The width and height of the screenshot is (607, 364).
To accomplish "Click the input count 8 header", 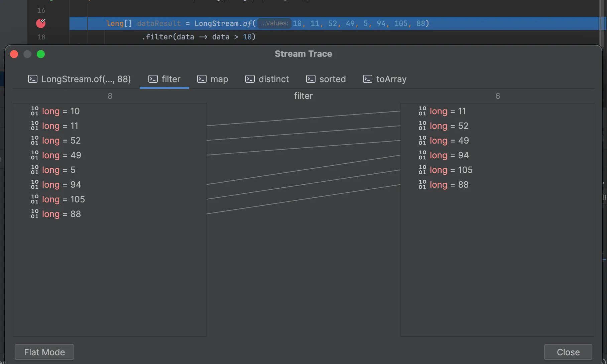I will pyautogui.click(x=110, y=96).
